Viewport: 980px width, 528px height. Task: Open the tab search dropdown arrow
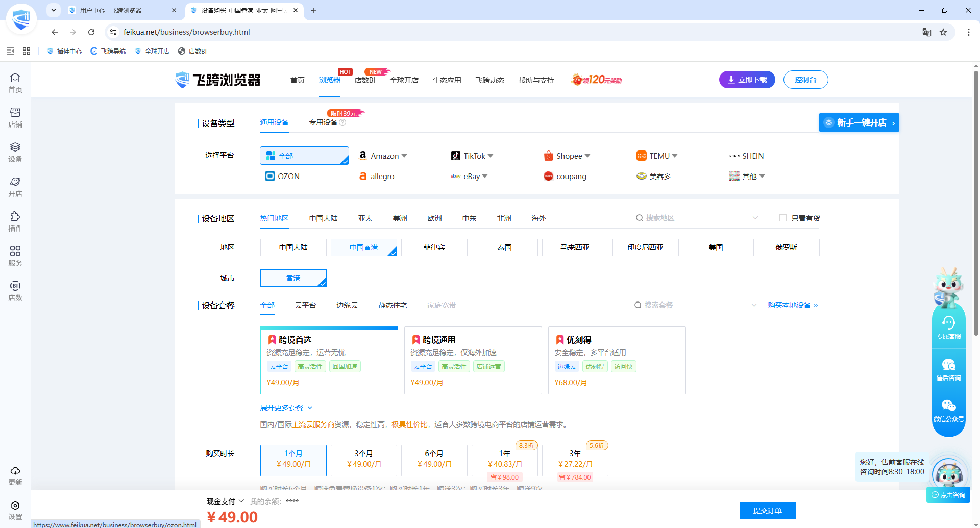tap(54, 10)
